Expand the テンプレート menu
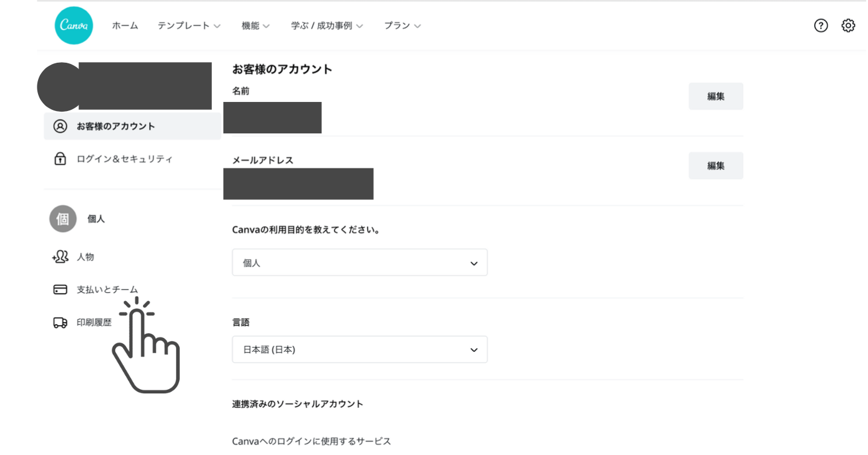 189,26
